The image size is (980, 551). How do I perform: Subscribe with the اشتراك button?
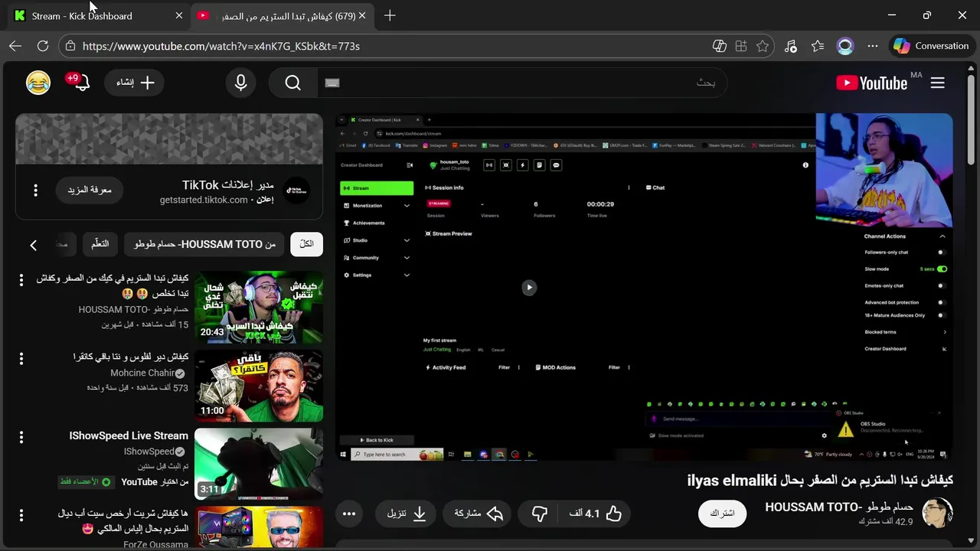pyautogui.click(x=722, y=513)
